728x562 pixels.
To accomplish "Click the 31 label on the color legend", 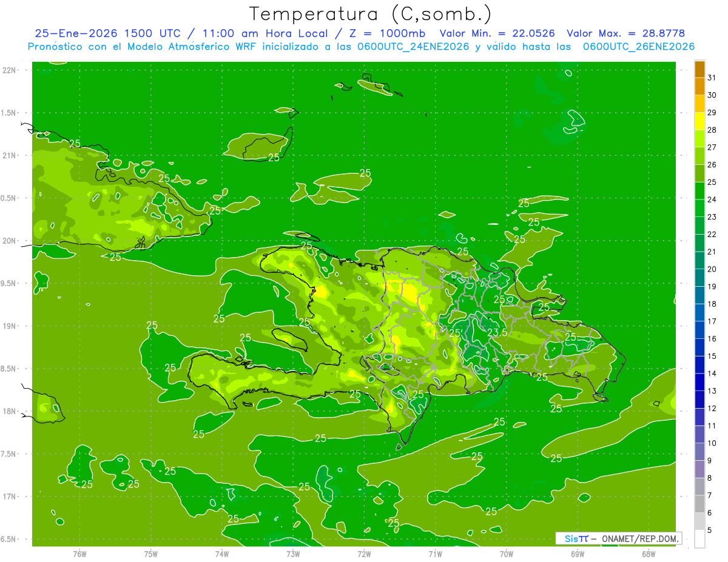I will [x=712, y=78].
